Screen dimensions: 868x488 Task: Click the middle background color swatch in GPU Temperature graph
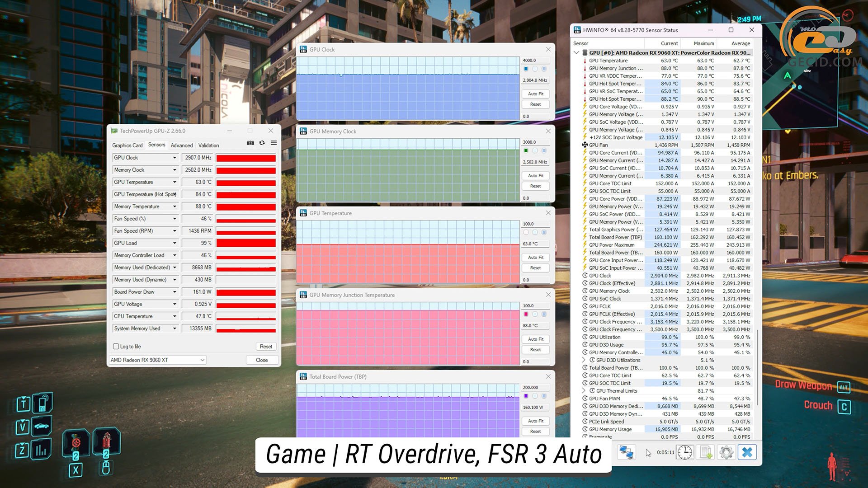click(x=535, y=233)
